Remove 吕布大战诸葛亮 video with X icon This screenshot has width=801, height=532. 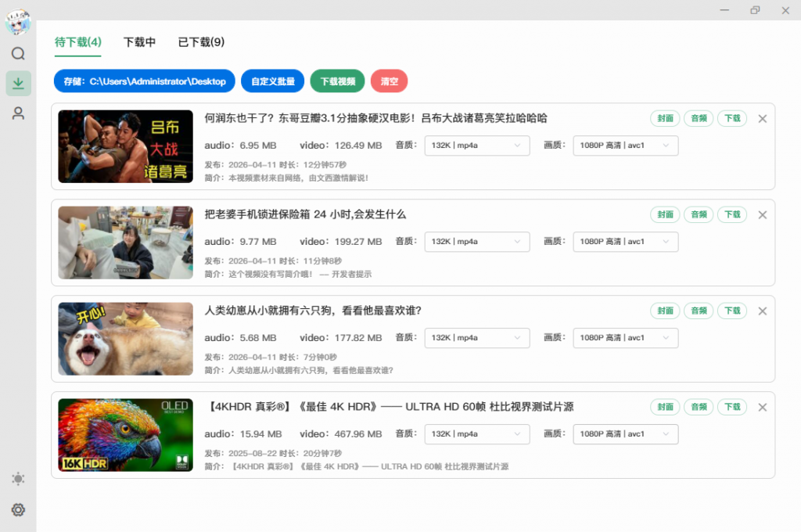click(763, 119)
